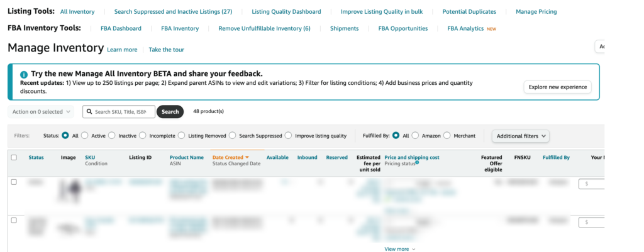Open FBA Dashboard
The image size is (644, 252).
[x=121, y=28]
